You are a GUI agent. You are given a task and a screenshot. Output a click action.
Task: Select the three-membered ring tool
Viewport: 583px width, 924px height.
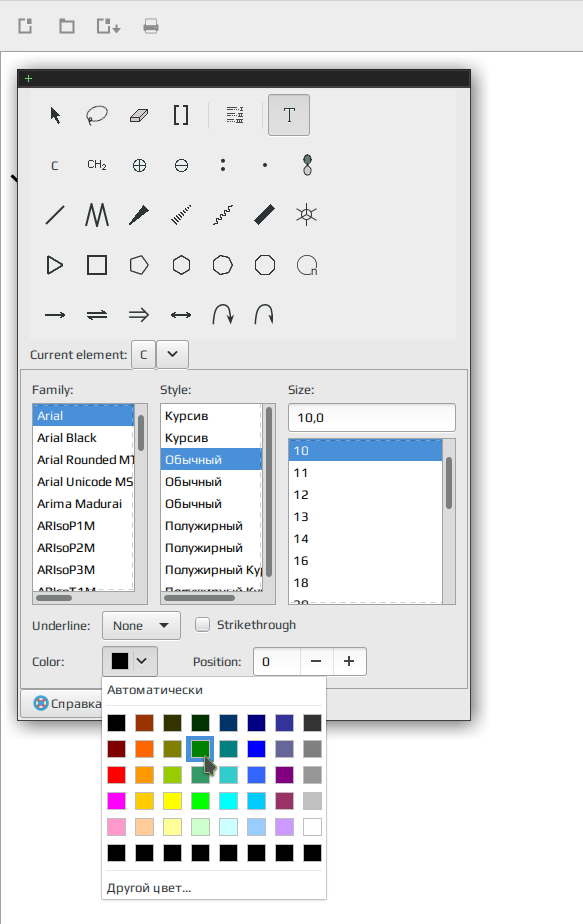(x=55, y=265)
